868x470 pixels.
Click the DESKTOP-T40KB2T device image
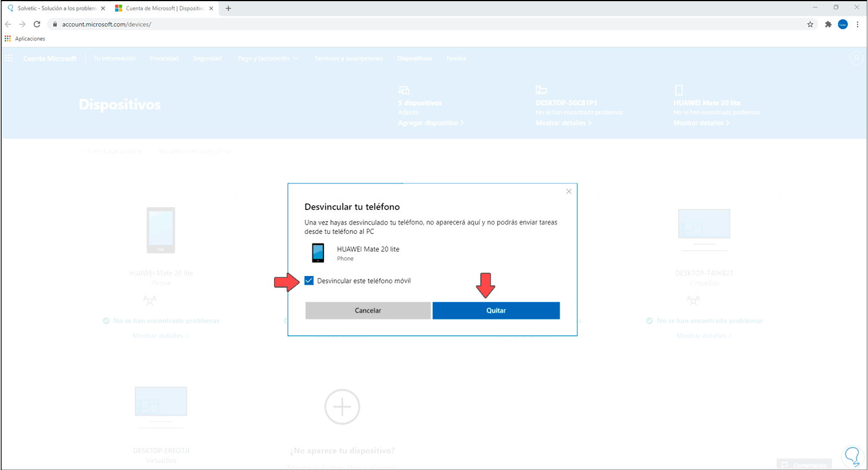point(704,230)
